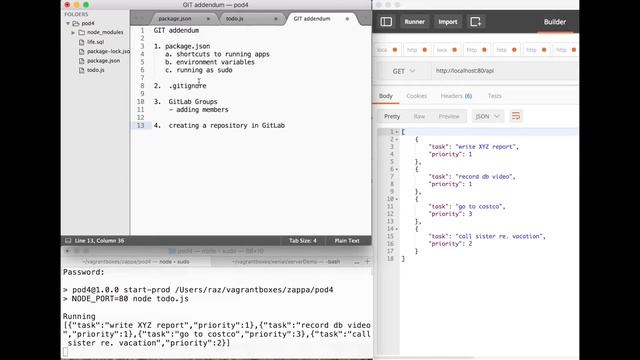The width and height of the screenshot is (640, 360).
Task: Collapse the pod4 folder tree
Action: tap(68, 23)
